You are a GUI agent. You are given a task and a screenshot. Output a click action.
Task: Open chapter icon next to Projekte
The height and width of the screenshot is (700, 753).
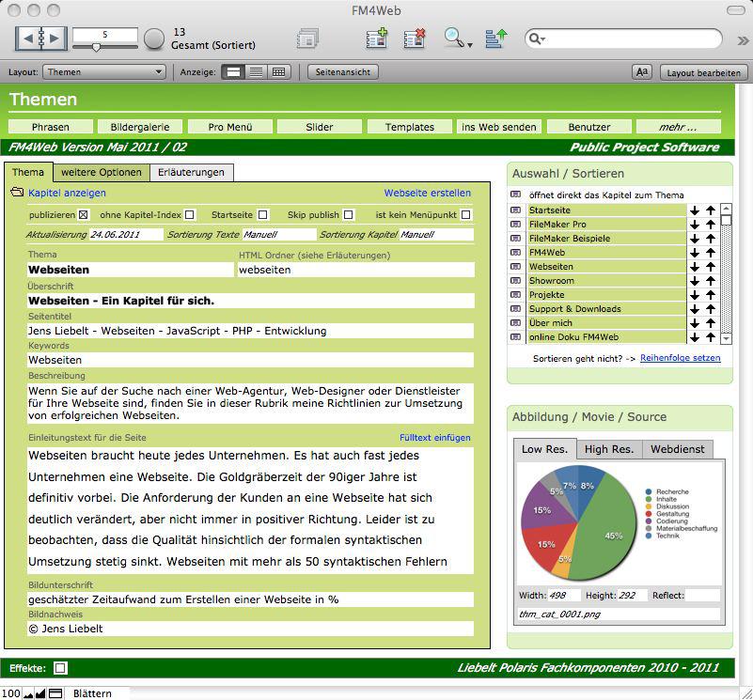point(515,295)
